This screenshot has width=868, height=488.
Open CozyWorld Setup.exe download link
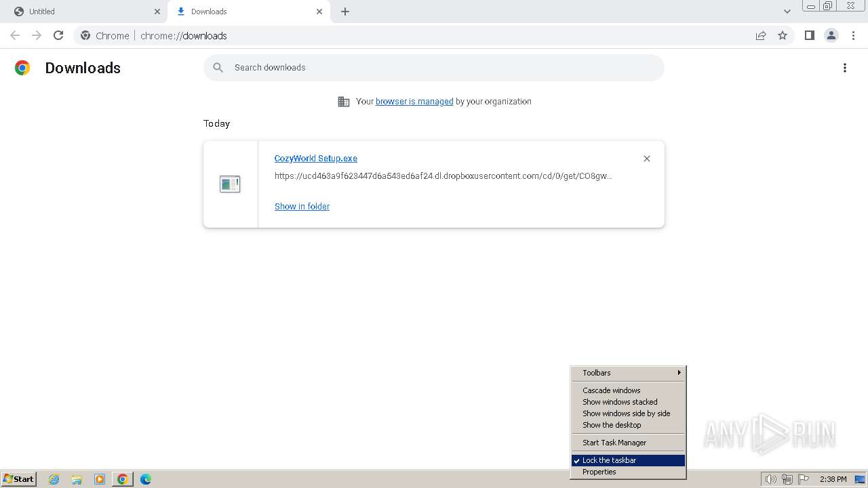[x=316, y=159]
